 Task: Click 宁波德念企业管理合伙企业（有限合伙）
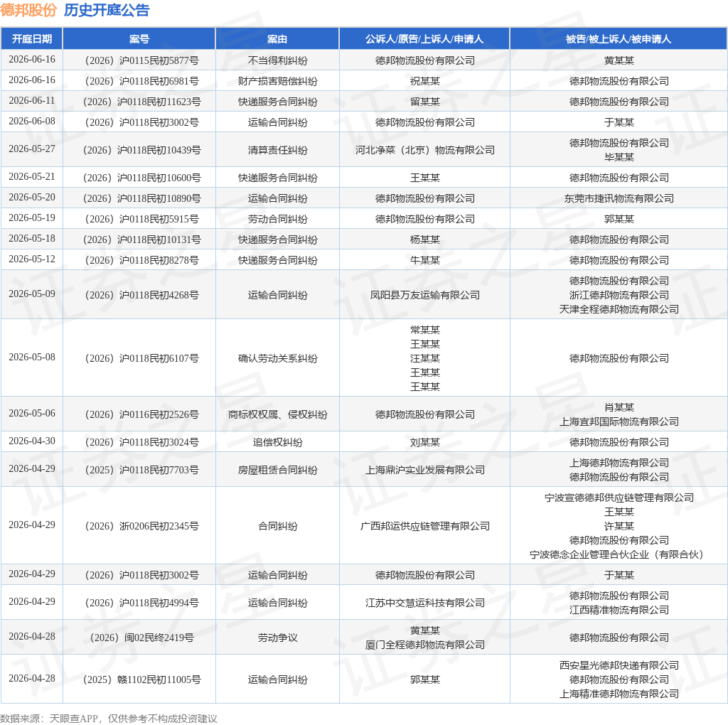click(619, 554)
